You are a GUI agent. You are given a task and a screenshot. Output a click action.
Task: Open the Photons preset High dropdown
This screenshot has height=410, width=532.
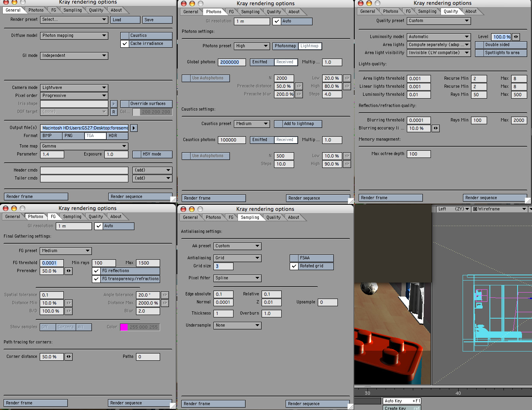pos(252,46)
